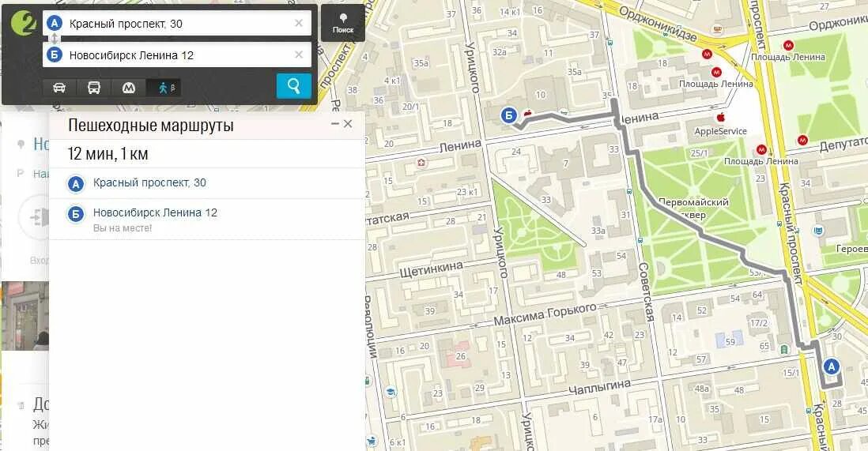The height and width of the screenshot is (451, 868).
Task: Click the A start marker on map
Action: (x=831, y=366)
